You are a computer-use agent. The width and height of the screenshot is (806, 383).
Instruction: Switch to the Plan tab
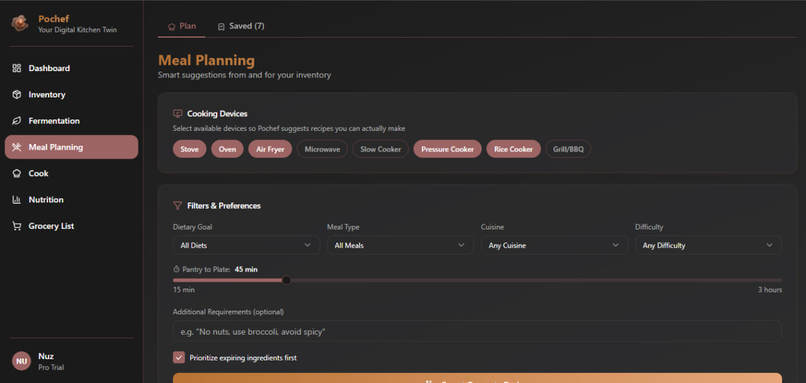[x=182, y=26]
